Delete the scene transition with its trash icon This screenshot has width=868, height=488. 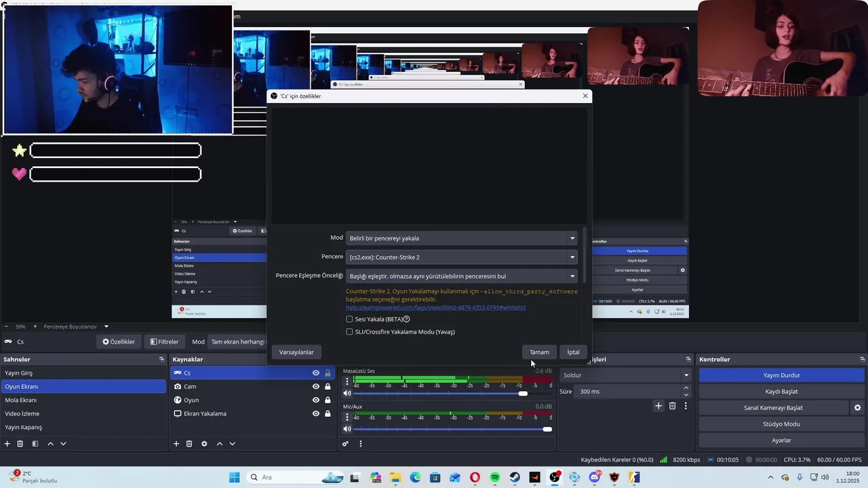672,405
